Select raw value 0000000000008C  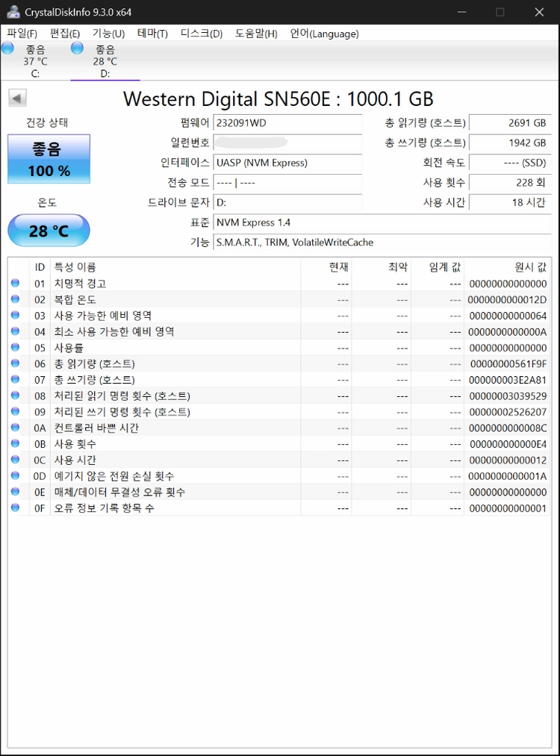click(x=508, y=428)
